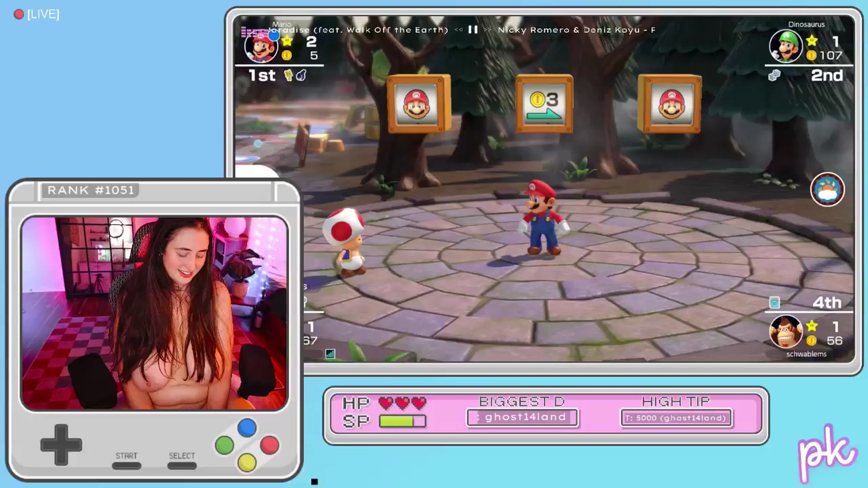The width and height of the screenshot is (868, 488).
Task: Click the green signal bars icon
Action: pyautogui.click(x=330, y=354)
